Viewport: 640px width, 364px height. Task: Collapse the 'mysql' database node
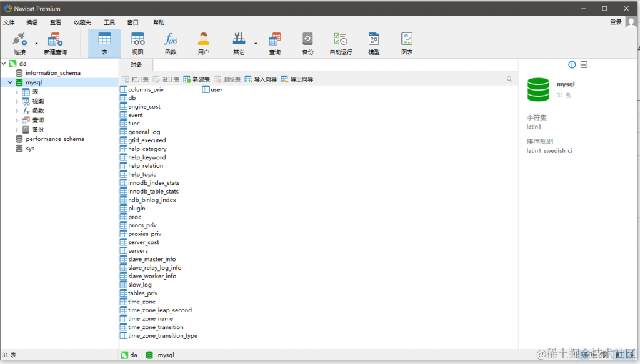click(x=10, y=82)
